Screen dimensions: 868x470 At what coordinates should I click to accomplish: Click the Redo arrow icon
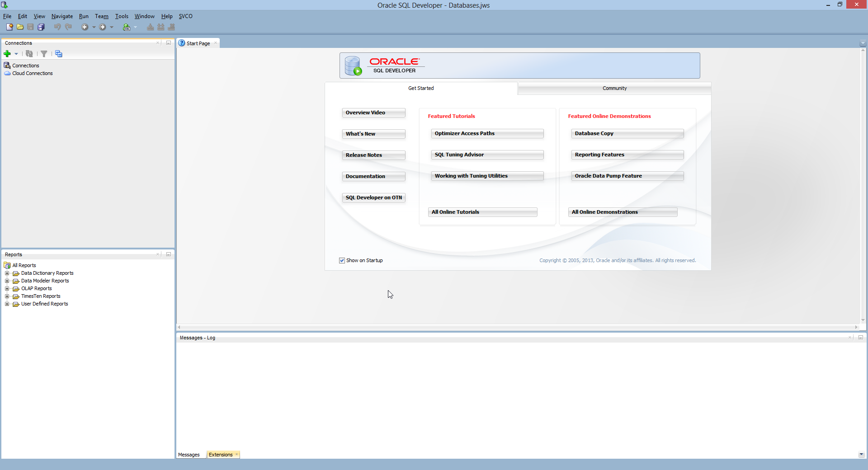[x=68, y=27]
